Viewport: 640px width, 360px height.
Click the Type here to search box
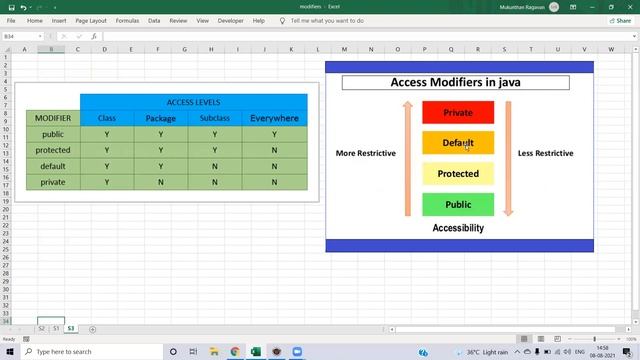[x=91, y=351]
